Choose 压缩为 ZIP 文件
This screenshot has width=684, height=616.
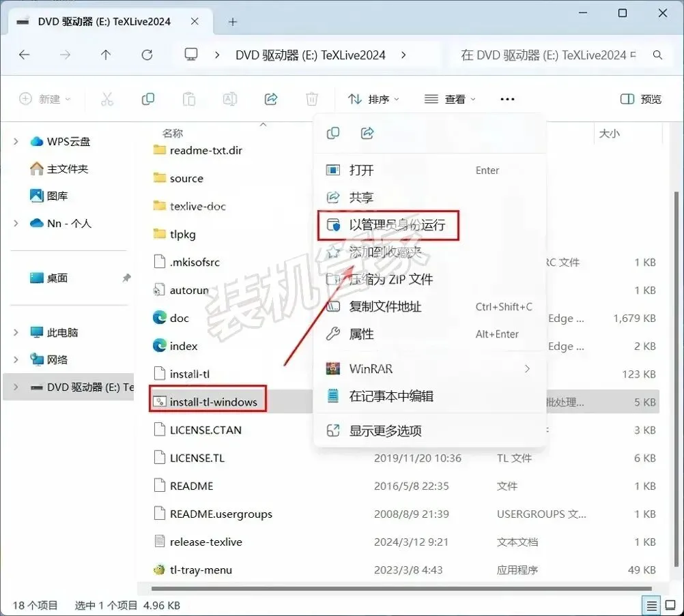pyautogui.click(x=429, y=279)
